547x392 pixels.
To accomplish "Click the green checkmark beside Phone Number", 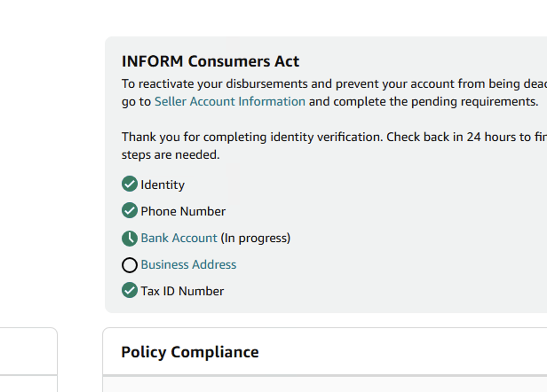I will tap(130, 211).
